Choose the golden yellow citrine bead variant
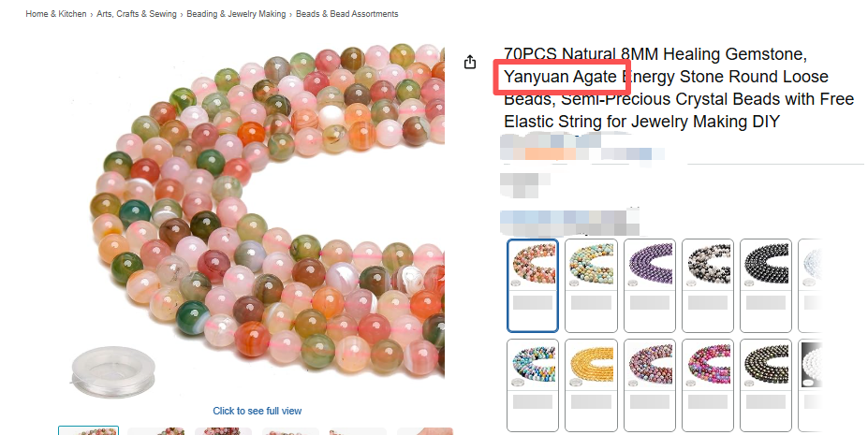 point(591,385)
